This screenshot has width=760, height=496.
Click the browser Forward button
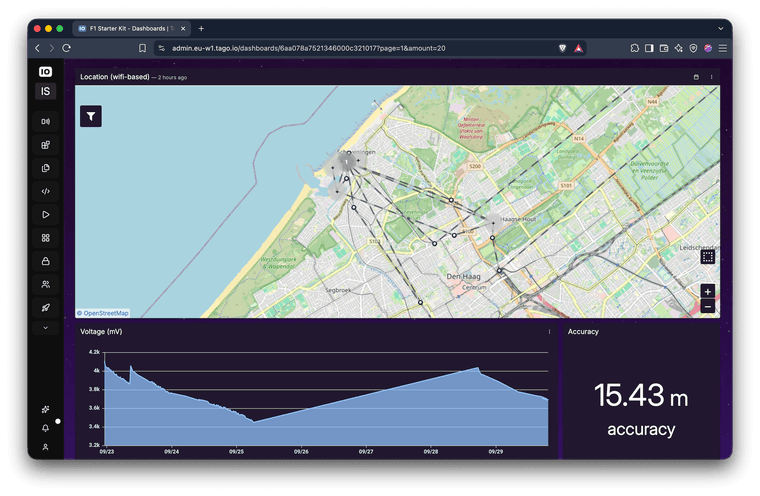(52, 48)
